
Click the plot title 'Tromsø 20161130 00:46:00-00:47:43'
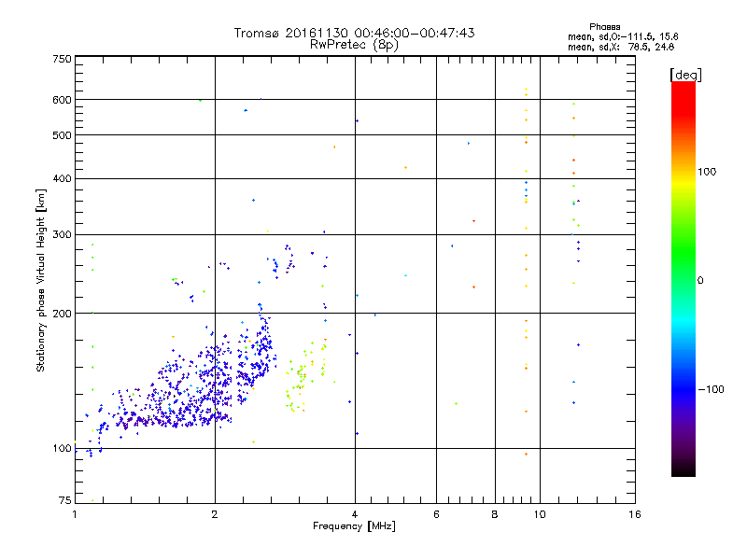pyautogui.click(x=354, y=33)
